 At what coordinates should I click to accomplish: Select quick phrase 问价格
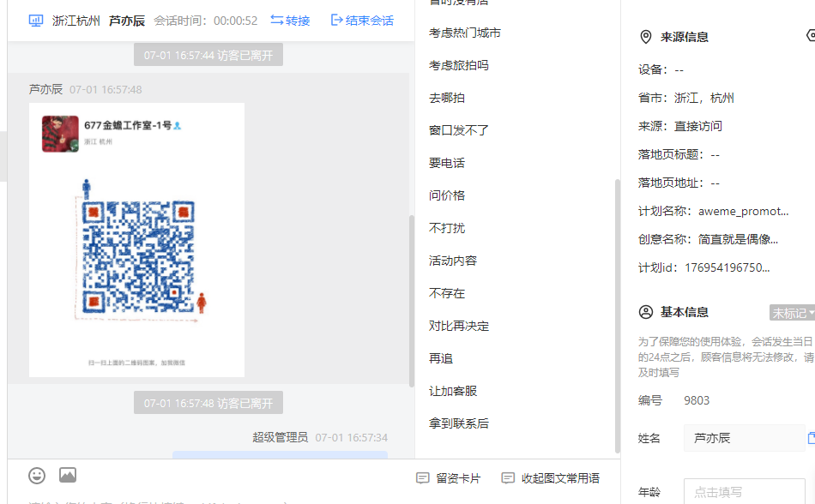446,195
